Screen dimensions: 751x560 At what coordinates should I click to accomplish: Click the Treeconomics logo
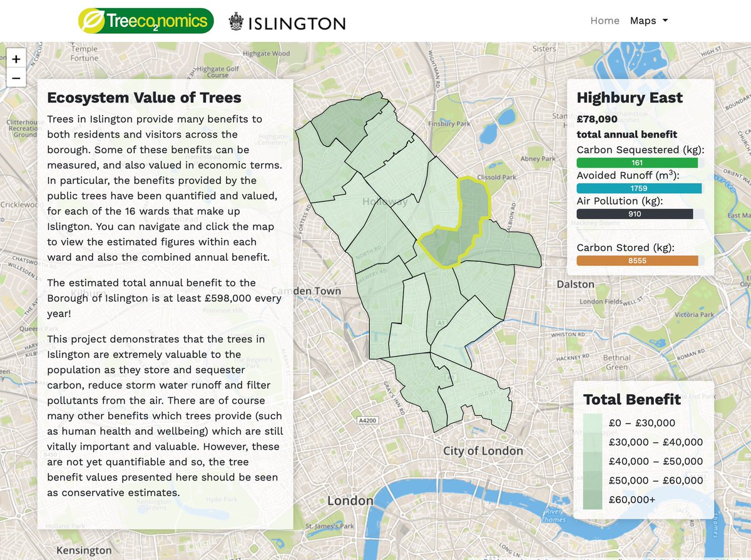tap(146, 21)
